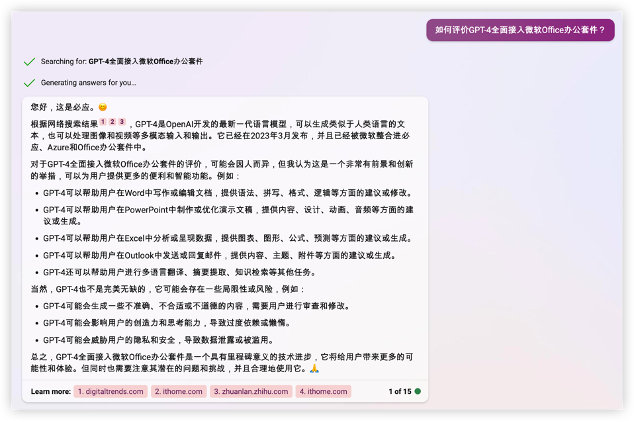Screen dimensions: 634x422
Task: Click the concluding paragraph starting with 总之
Action: click(x=222, y=363)
